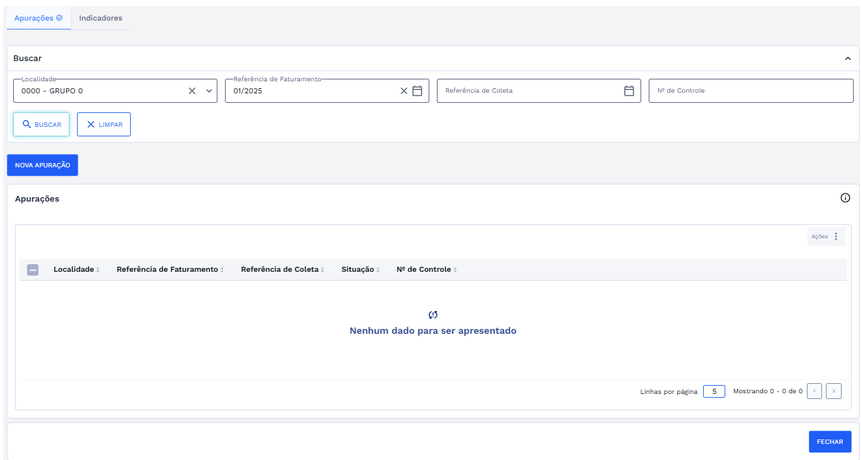Switch to the Indicadores tab
The width and height of the screenshot is (861, 460).
[x=100, y=18]
